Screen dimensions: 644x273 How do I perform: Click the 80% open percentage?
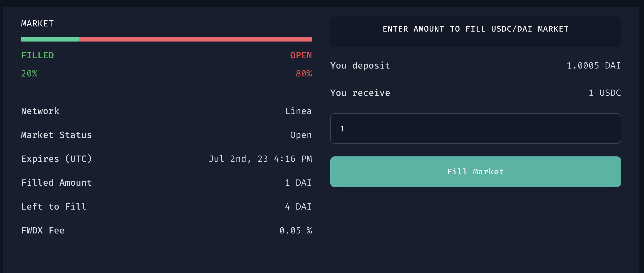tap(304, 74)
